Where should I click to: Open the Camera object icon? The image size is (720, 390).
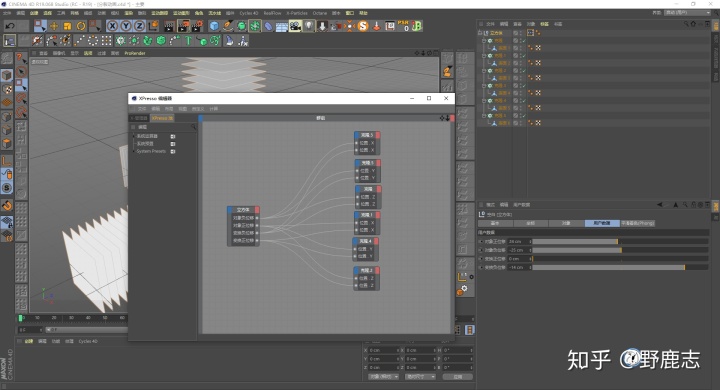pos(295,26)
